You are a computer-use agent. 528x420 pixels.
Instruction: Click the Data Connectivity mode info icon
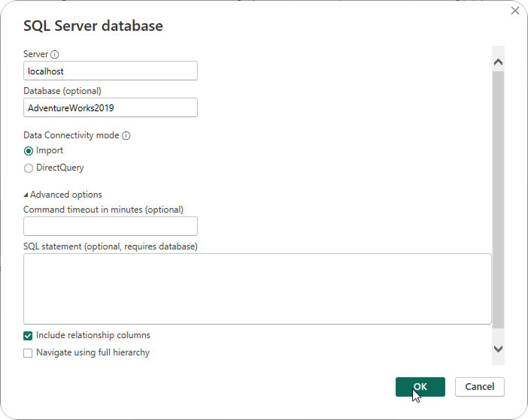pyautogui.click(x=126, y=136)
